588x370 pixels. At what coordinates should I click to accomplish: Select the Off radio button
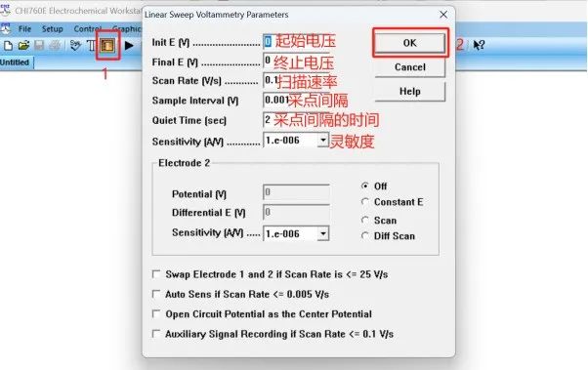pyautogui.click(x=365, y=185)
